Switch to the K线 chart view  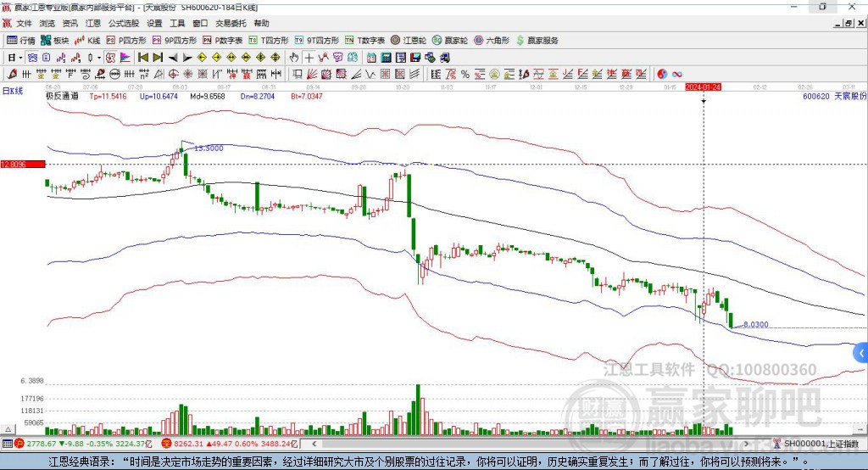pos(87,41)
